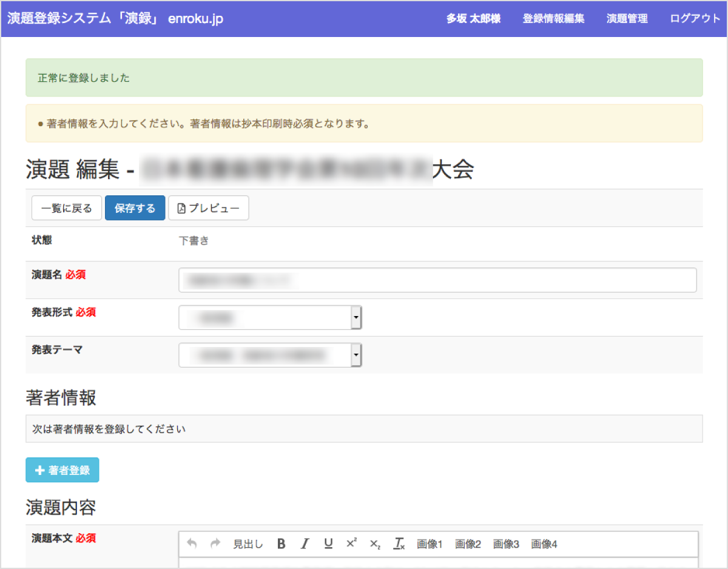The width and height of the screenshot is (728, 569).
Task: Go to 演題管理 in the top navigation
Action: pyautogui.click(x=627, y=18)
